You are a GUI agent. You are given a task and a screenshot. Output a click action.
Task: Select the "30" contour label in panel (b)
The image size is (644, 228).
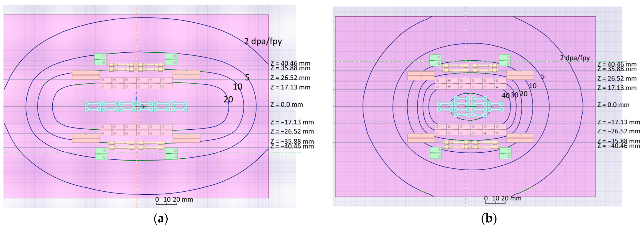[514, 95]
